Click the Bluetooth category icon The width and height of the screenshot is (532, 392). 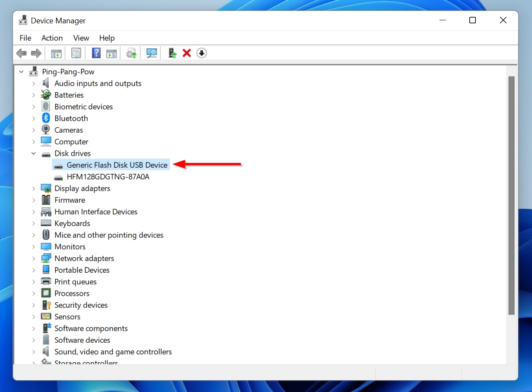(46, 118)
